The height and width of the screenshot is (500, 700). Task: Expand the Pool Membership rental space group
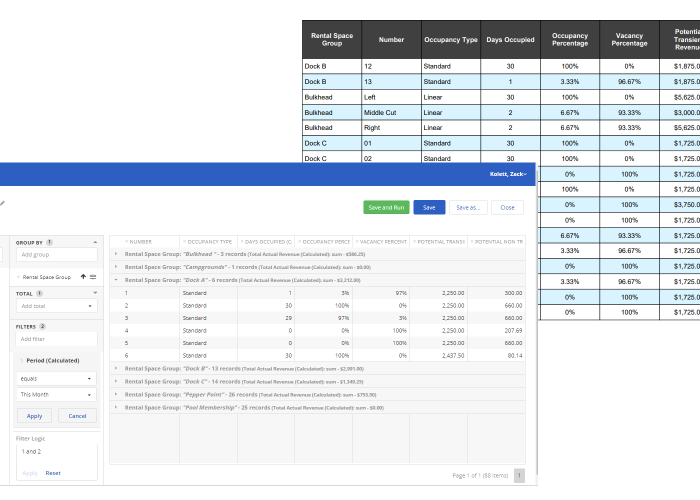click(x=116, y=408)
